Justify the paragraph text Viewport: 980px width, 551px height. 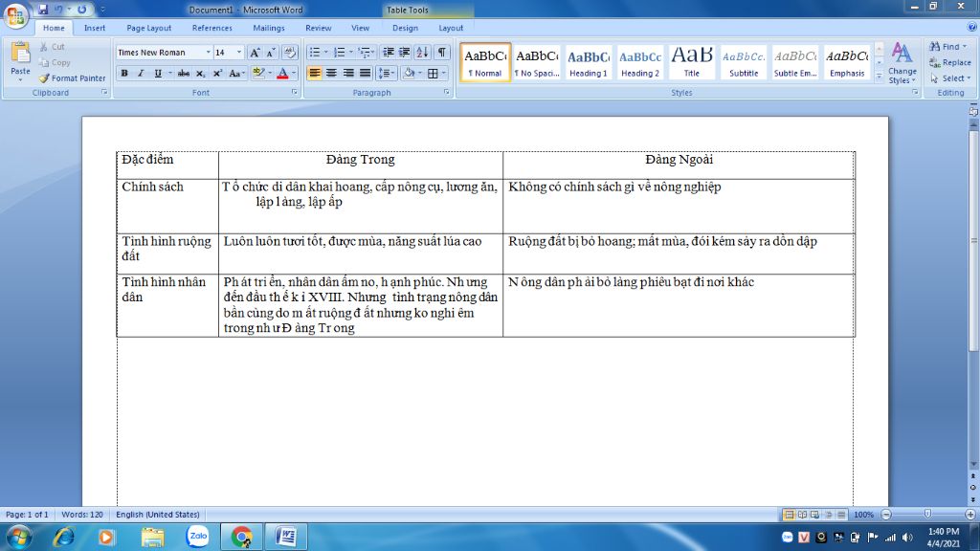point(365,73)
